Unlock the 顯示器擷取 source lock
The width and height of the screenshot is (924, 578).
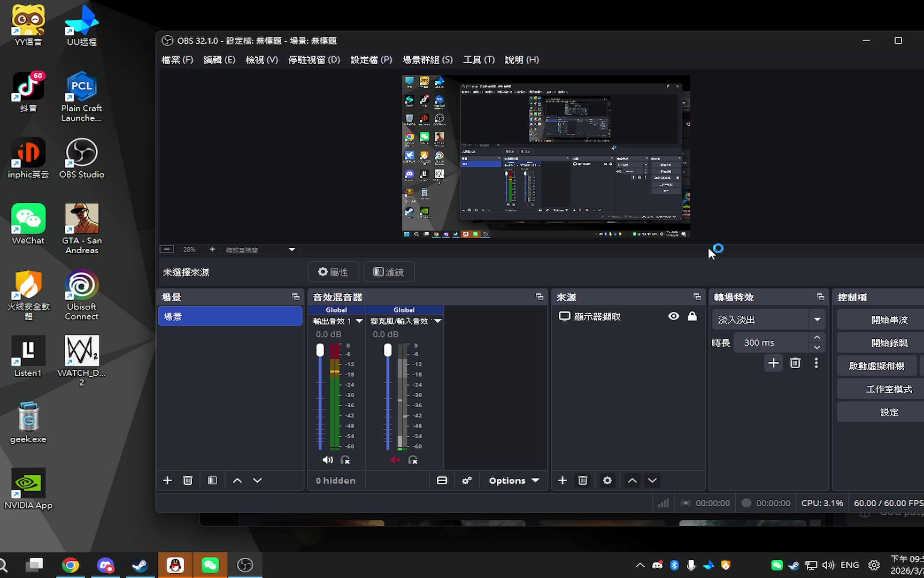click(692, 316)
